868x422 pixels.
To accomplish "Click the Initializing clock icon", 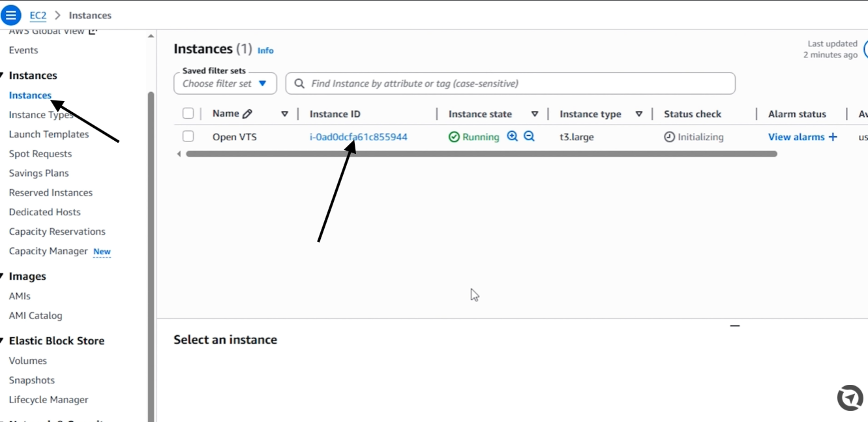I will 669,137.
